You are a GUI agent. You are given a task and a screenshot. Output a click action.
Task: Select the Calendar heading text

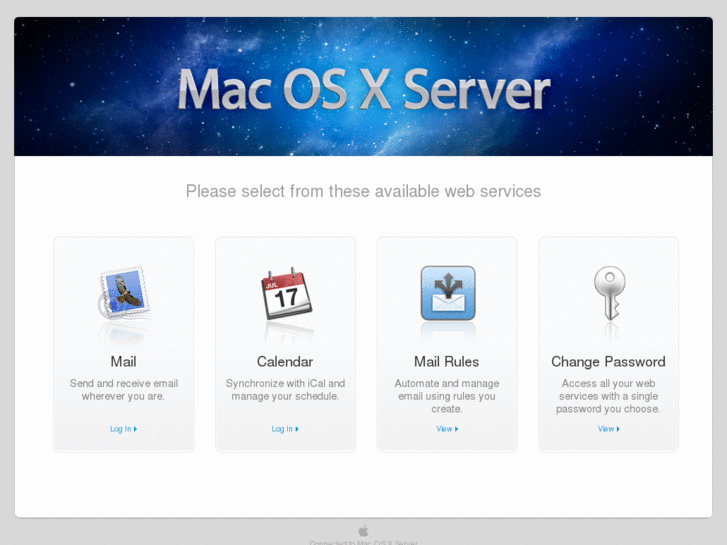coord(285,362)
